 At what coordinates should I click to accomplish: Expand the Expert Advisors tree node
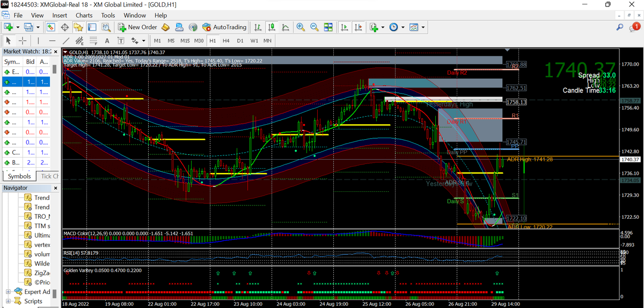tap(8, 292)
